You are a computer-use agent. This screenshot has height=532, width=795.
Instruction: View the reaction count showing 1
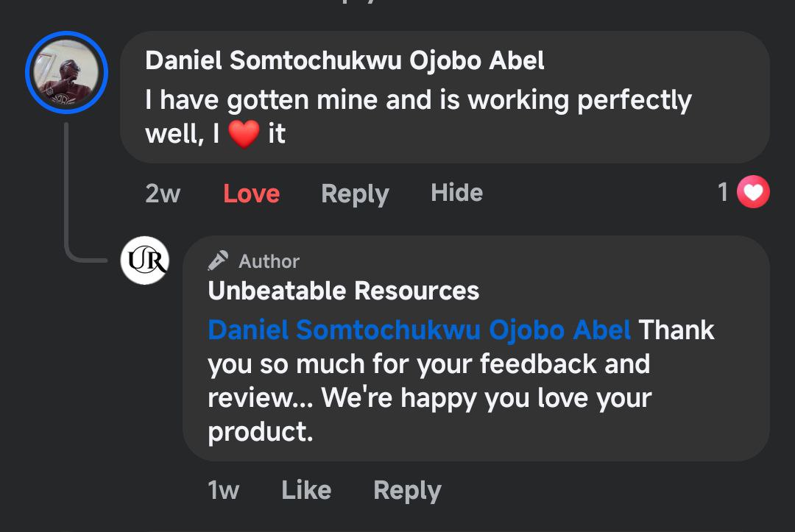(x=723, y=193)
